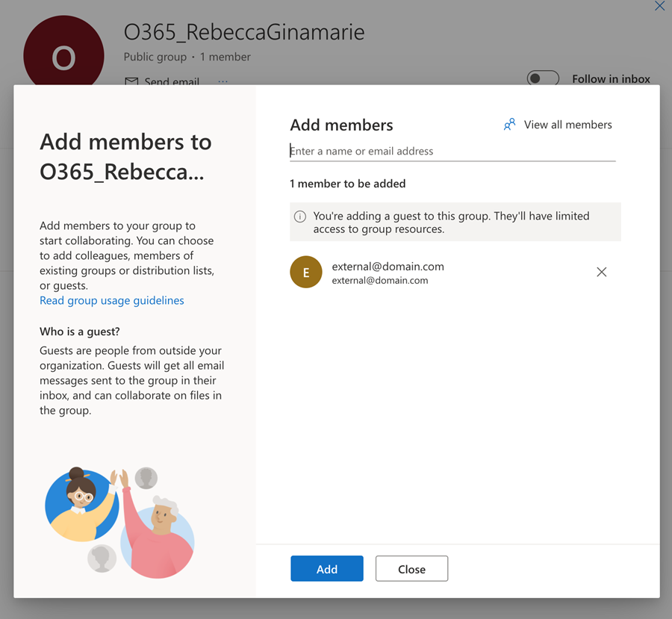The width and height of the screenshot is (672, 619).
Task: Focus the name or email address field
Action: point(452,152)
